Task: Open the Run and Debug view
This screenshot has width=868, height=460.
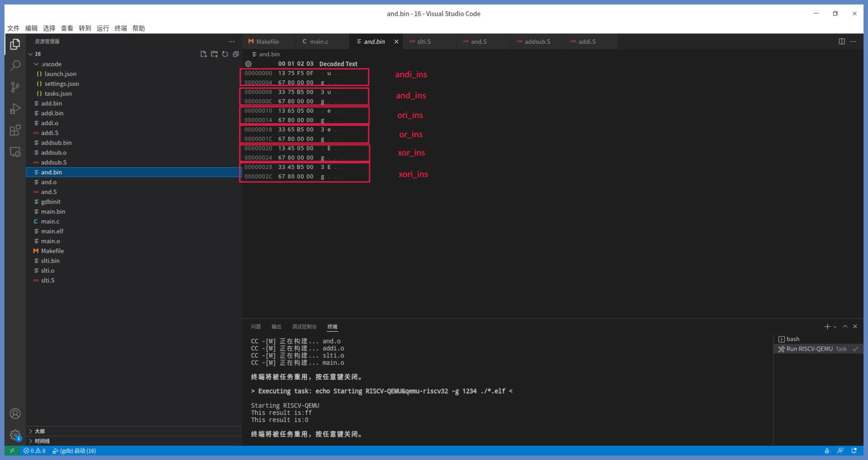Action: [x=15, y=109]
